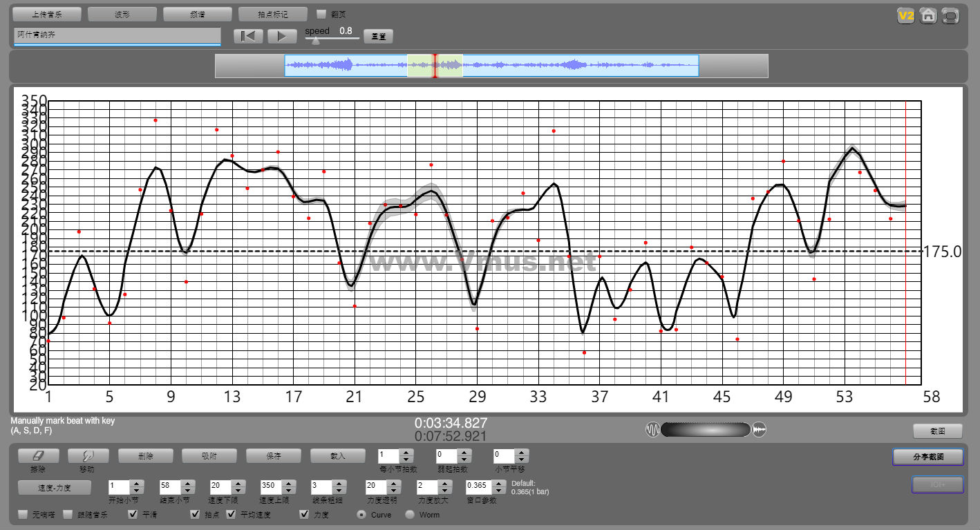Enable the 翻页 page-turn checkbox
Viewport: 980px width, 530px height.
pyautogui.click(x=321, y=14)
